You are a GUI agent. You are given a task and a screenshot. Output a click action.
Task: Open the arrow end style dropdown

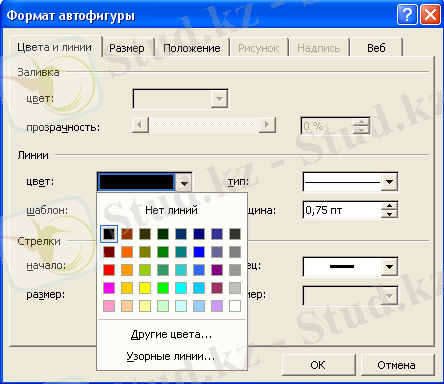389,267
